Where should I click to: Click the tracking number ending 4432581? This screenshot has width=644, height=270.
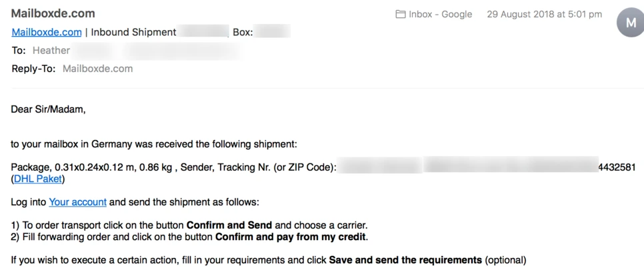[617, 167]
